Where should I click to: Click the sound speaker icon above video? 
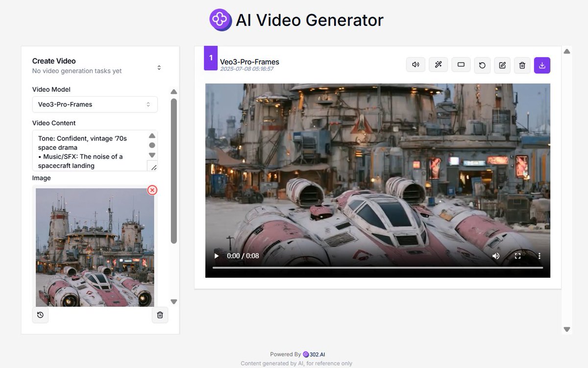[x=416, y=65]
